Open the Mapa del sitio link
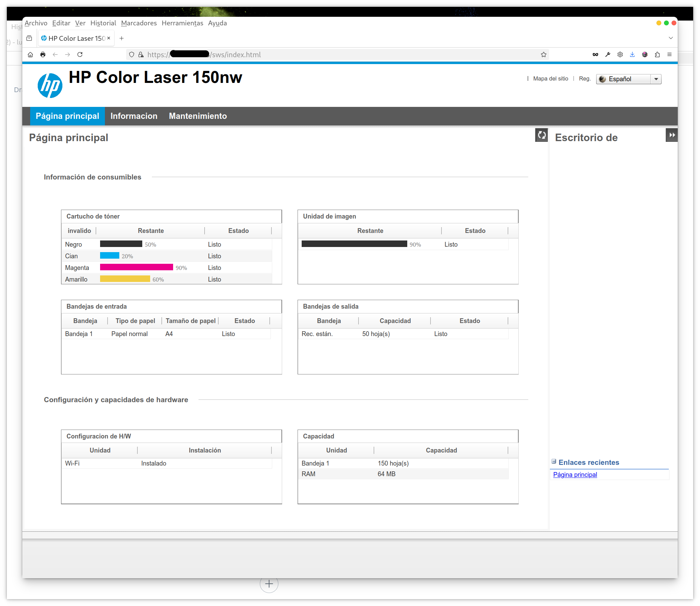 point(551,78)
